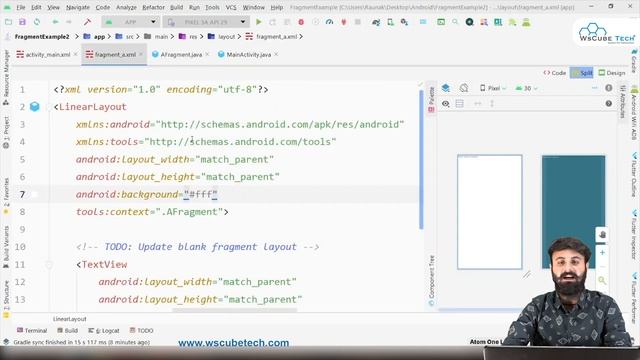This screenshot has height=360, width=640.
Task: Click the help question mark icon in design toolbar
Action: click(609, 104)
